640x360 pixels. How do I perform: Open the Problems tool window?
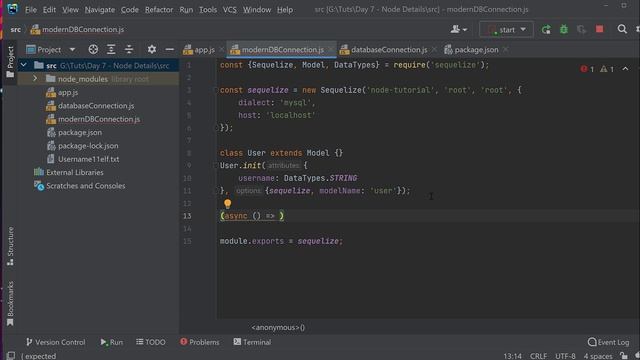[x=200, y=342]
